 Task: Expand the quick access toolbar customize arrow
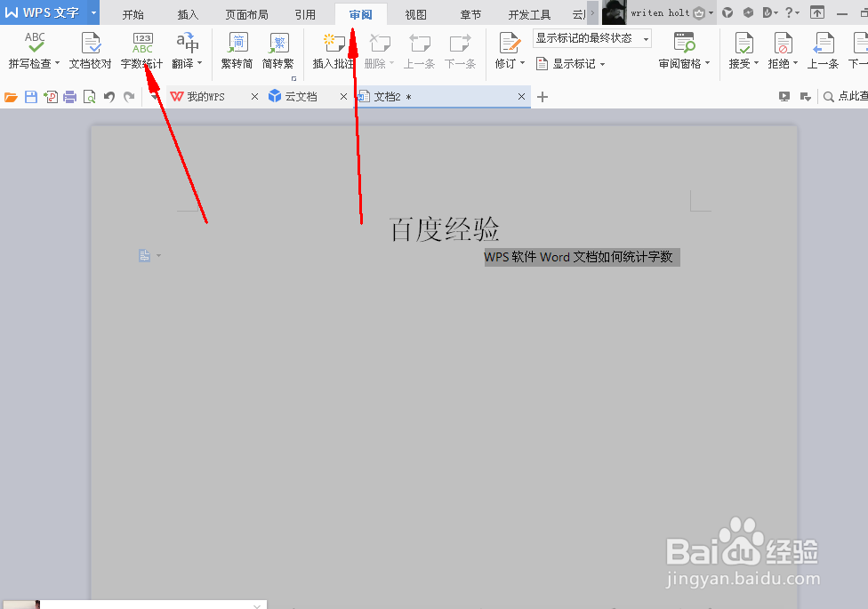click(154, 97)
